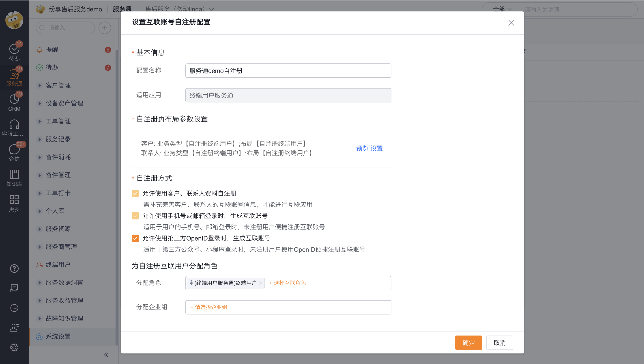
Task: Click + 选择互联角色 link
Action: coord(287,283)
